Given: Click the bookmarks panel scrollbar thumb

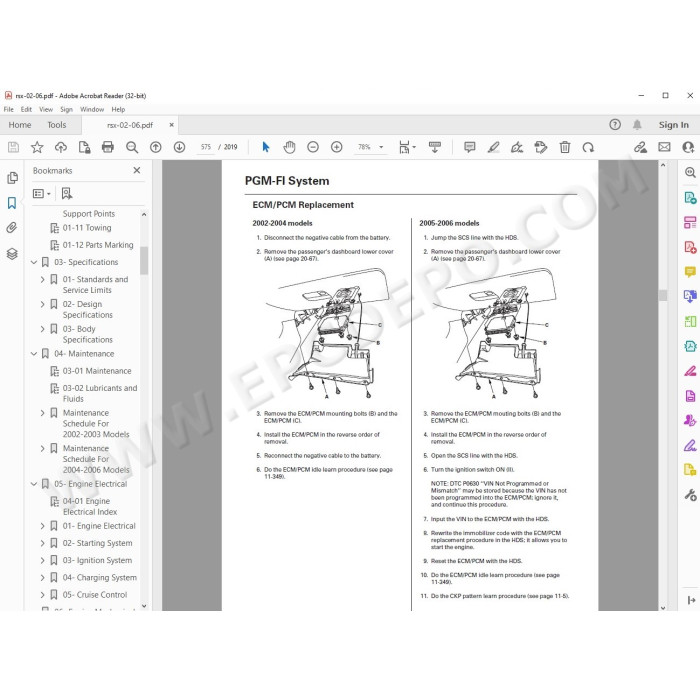Looking at the screenshot, I should 144,260.
